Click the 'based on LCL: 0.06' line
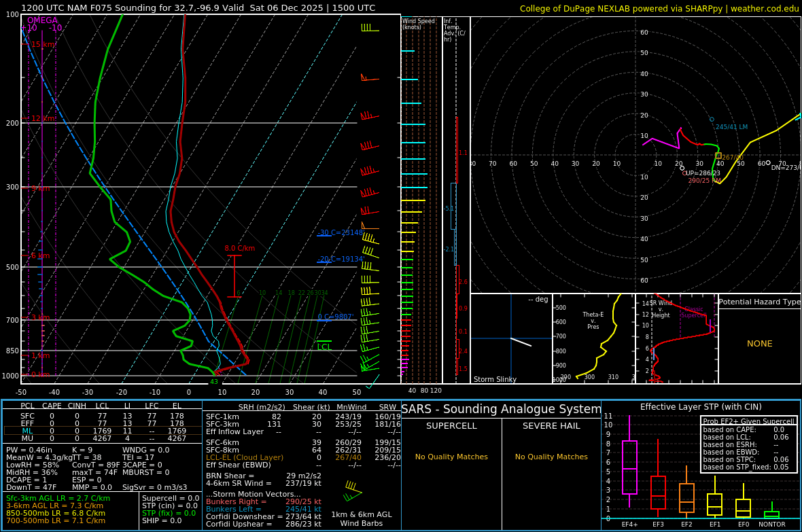Viewport: 802px width, 532px height. pyautogui.click(x=746, y=437)
